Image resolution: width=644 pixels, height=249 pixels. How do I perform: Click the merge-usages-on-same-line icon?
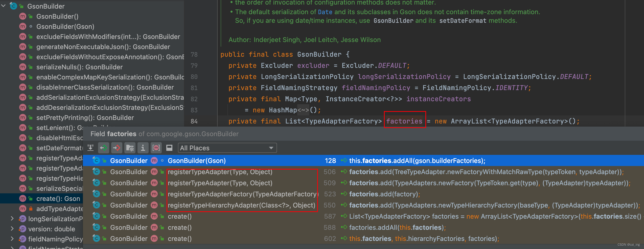tap(90, 148)
